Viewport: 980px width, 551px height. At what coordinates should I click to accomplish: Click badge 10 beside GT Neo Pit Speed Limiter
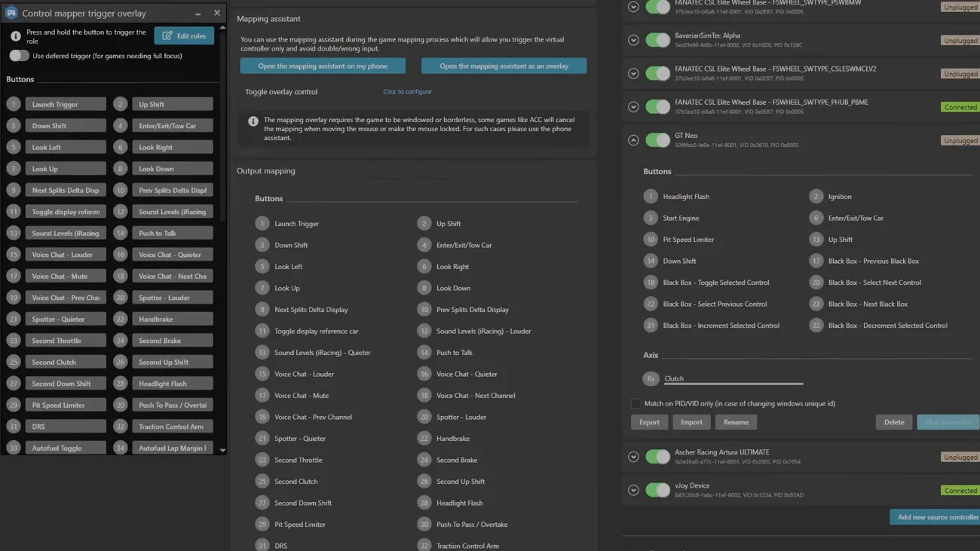tap(651, 239)
